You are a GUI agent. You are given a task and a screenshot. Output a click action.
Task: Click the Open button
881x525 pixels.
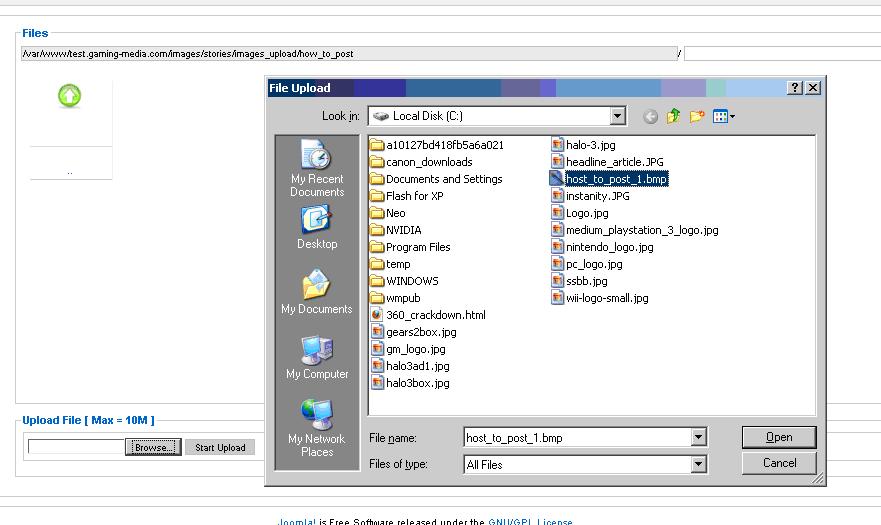coord(779,437)
